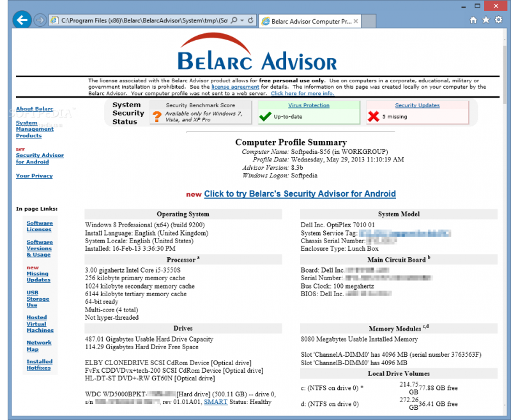Open the SMART status link
The image size is (511, 420).
[215, 402]
